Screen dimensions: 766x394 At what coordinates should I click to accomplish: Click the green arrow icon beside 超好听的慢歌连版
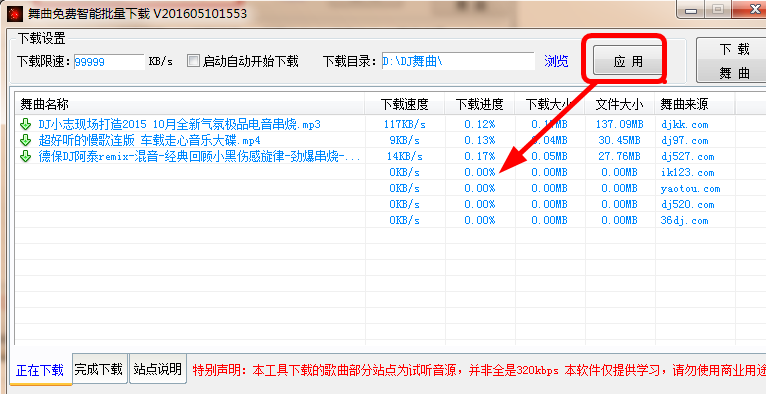pos(25,141)
